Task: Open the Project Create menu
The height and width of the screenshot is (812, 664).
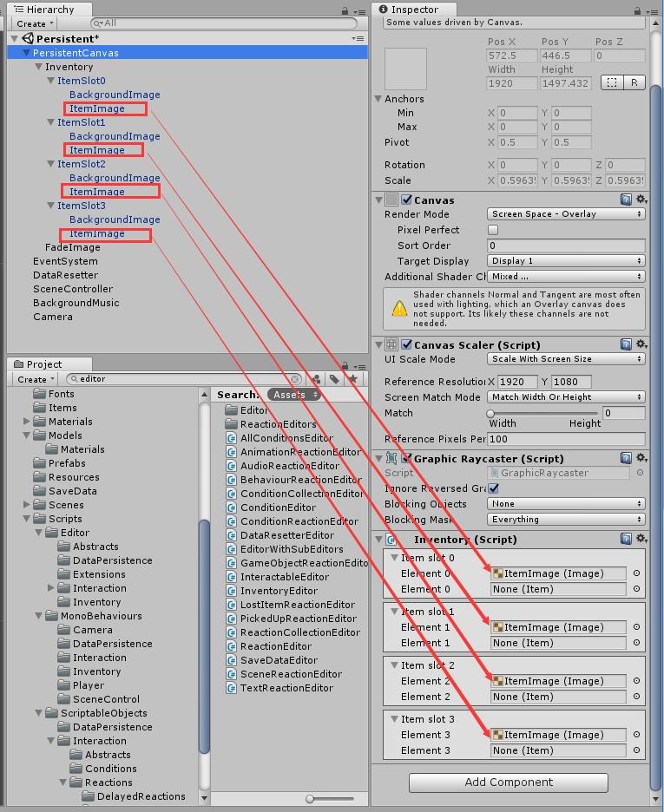Action: pos(36,379)
